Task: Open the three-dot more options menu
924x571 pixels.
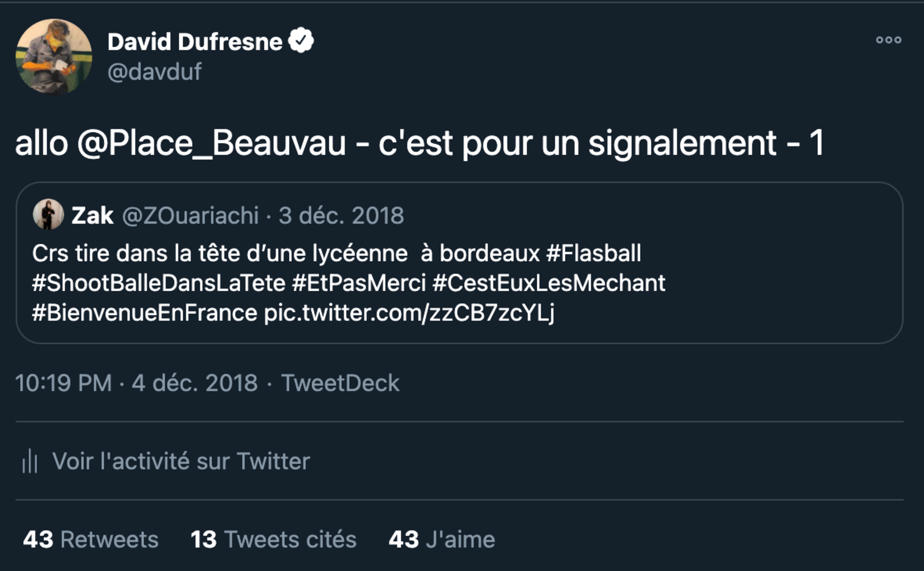Action: (x=889, y=40)
